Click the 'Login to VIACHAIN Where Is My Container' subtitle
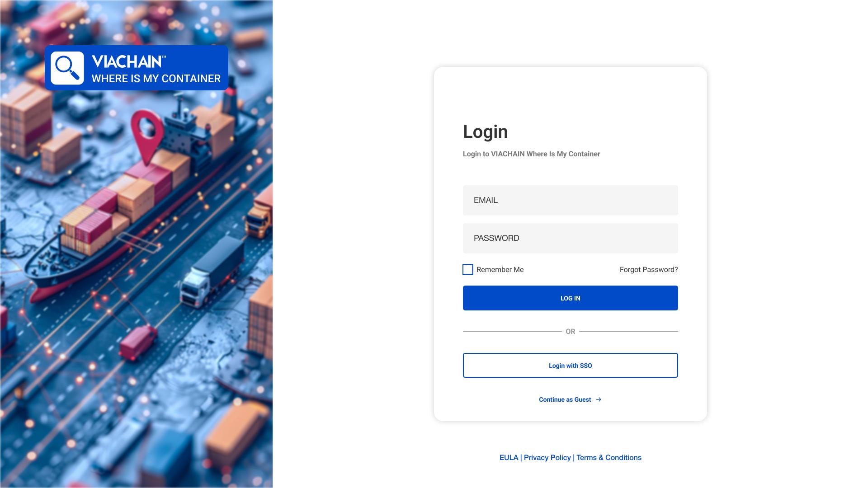This screenshot has width=868, height=488. 532,154
